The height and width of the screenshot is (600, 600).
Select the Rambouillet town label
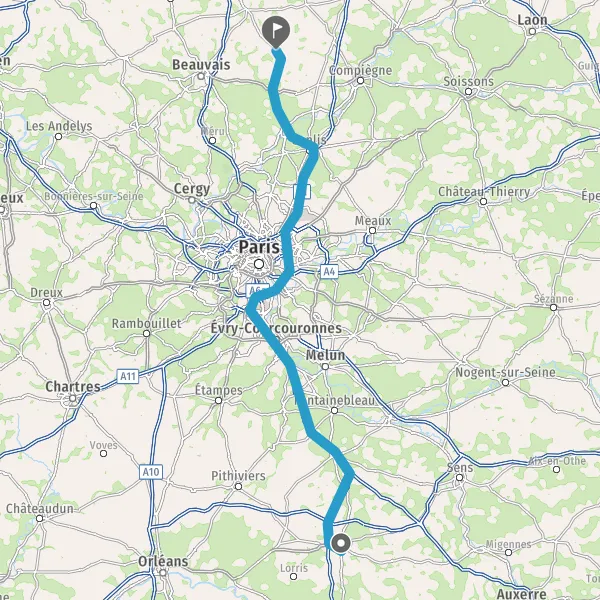[x=146, y=324]
